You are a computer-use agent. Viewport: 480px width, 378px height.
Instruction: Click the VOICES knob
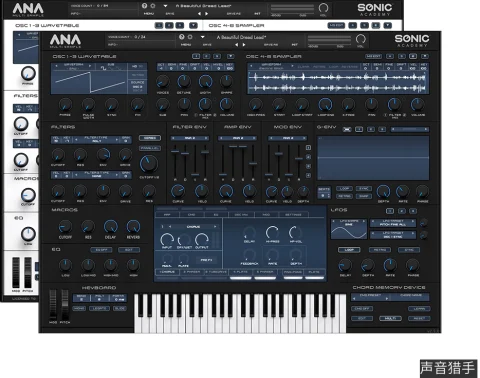pyautogui.click(x=163, y=81)
